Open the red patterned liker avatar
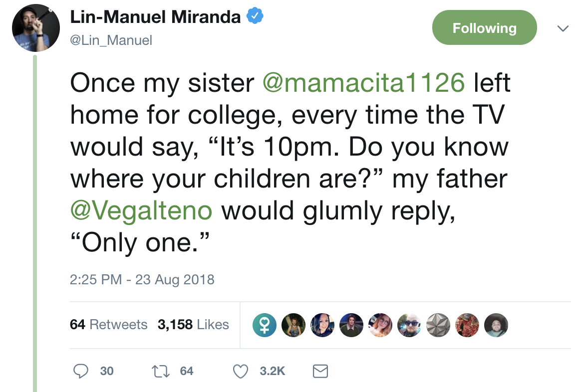The image size is (582, 392). tap(468, 325)
